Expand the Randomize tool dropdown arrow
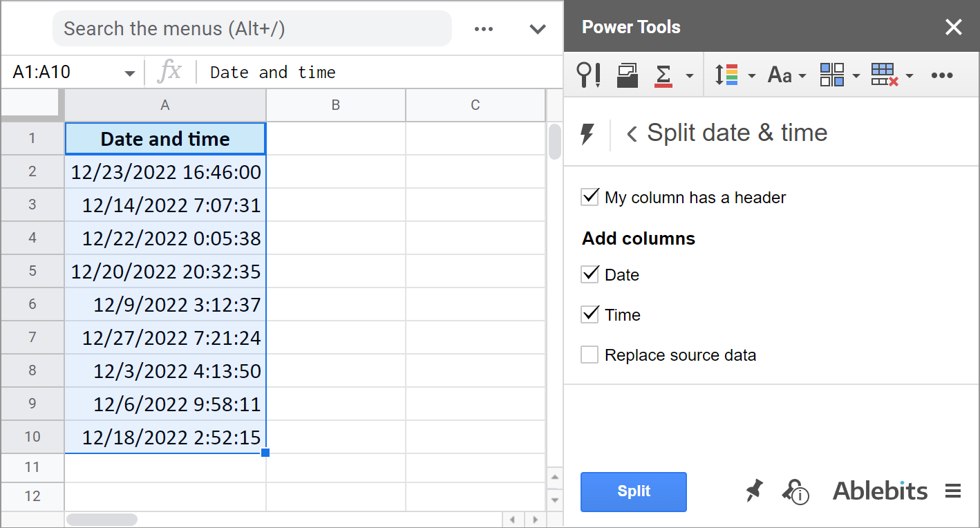The height and width of the screenshot is (528, 980). [751, 75]
